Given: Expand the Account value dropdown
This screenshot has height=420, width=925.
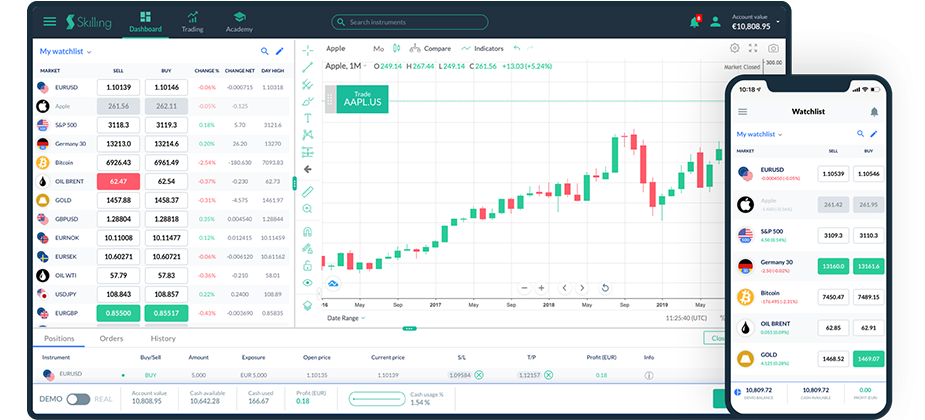Looking at the screenshot, I should (778, 22).
